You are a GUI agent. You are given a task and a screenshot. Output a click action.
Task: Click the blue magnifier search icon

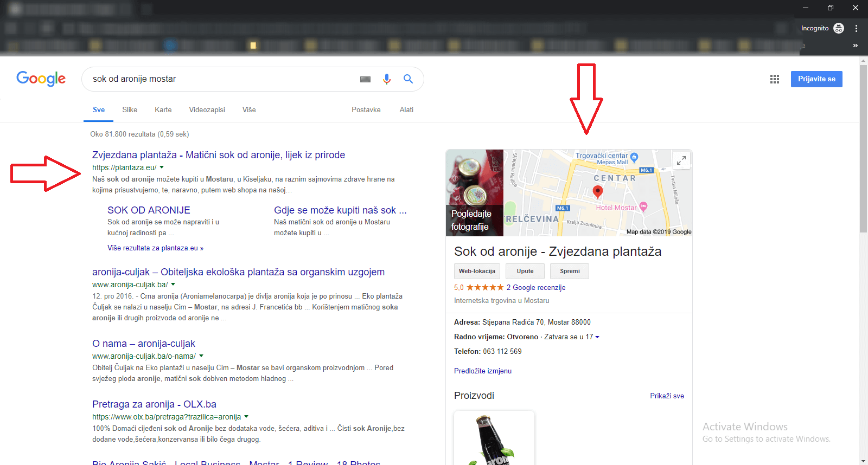[x=409, y=79]
